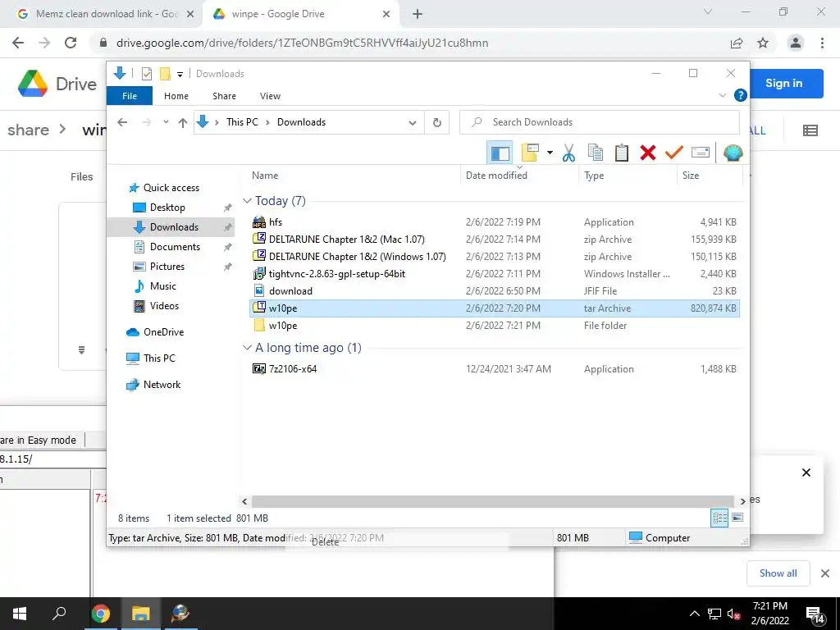Open the View ribbon tab
840x630 pixels.
[270, 96]
